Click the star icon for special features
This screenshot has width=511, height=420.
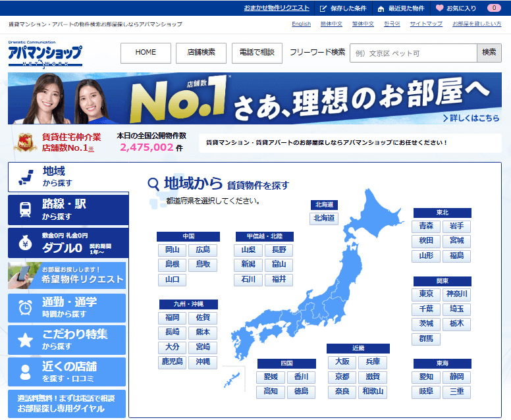(25, 340)
